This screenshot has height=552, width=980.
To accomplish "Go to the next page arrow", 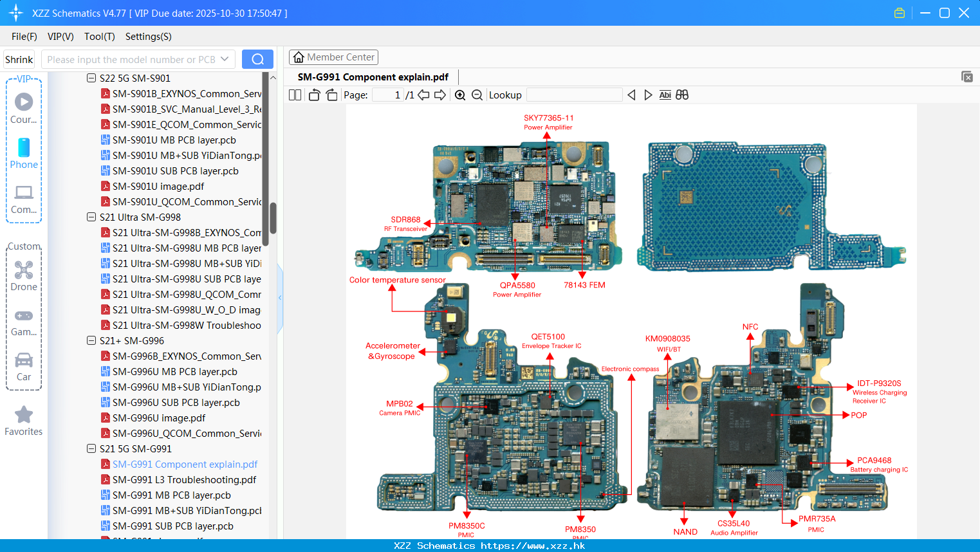I will (x=440, y=95).
